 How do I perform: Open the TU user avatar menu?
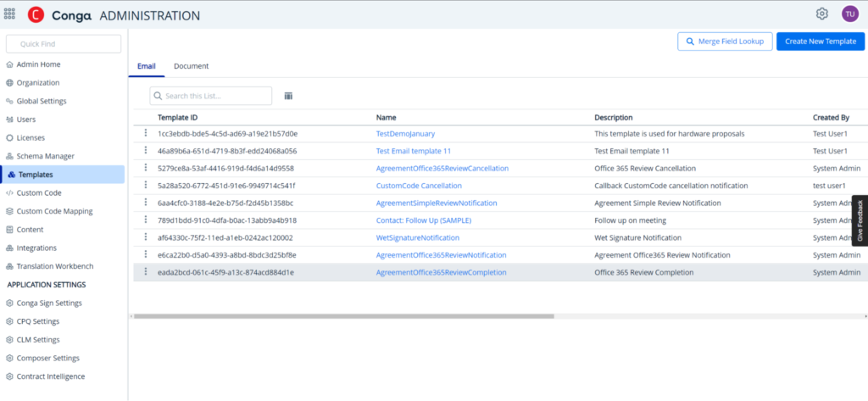click(849, 14)
